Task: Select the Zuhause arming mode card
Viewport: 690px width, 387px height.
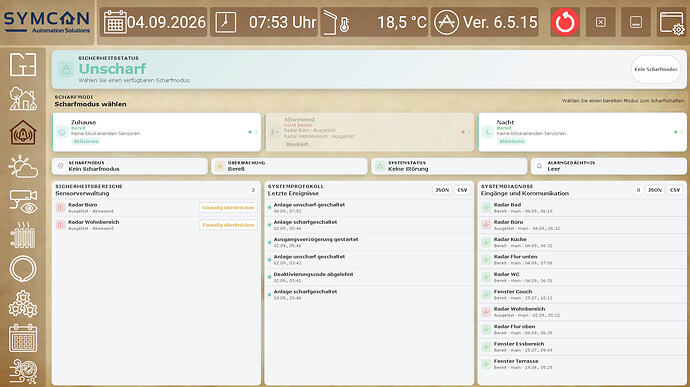Action: pos(157,132)
